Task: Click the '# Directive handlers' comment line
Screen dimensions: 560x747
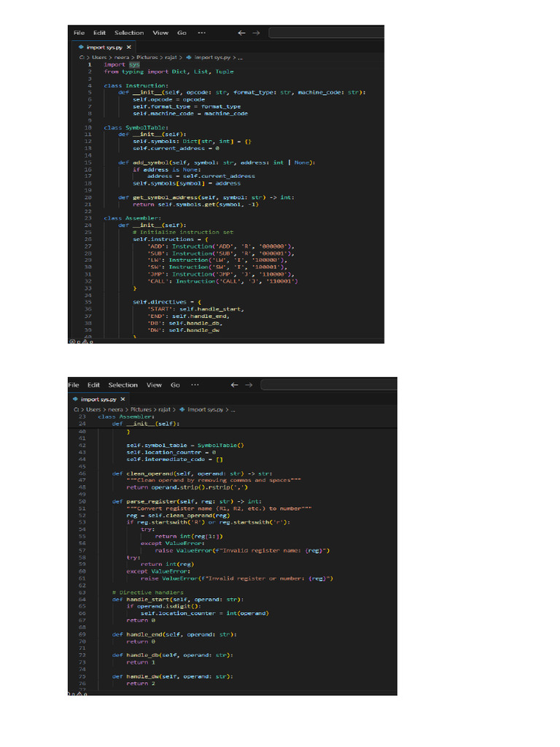Action: tap(147, 592)
